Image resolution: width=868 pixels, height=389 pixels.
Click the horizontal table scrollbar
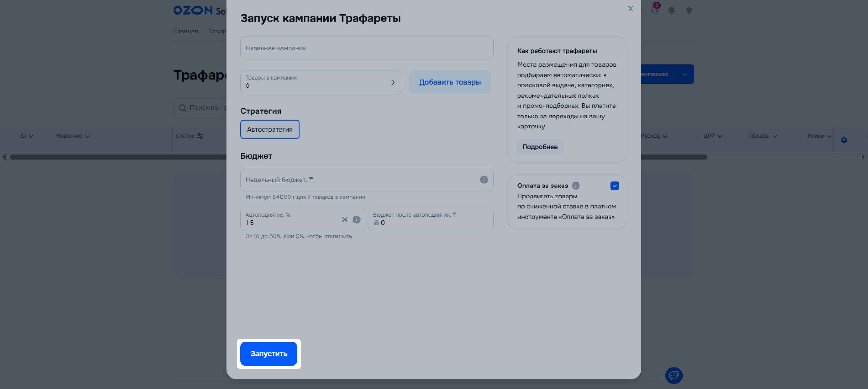[358, 157]
